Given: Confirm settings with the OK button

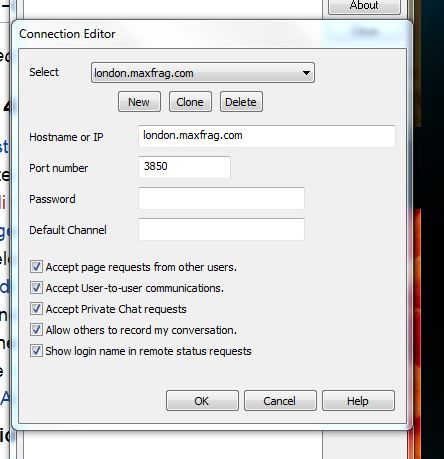Looking at the screenshot, I should tap(202, 401).
